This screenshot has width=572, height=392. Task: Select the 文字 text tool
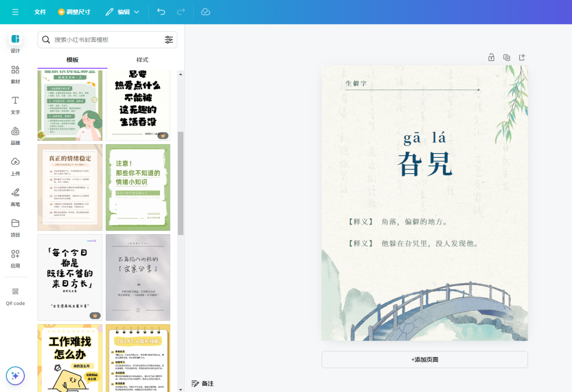(x=15, y=104)
